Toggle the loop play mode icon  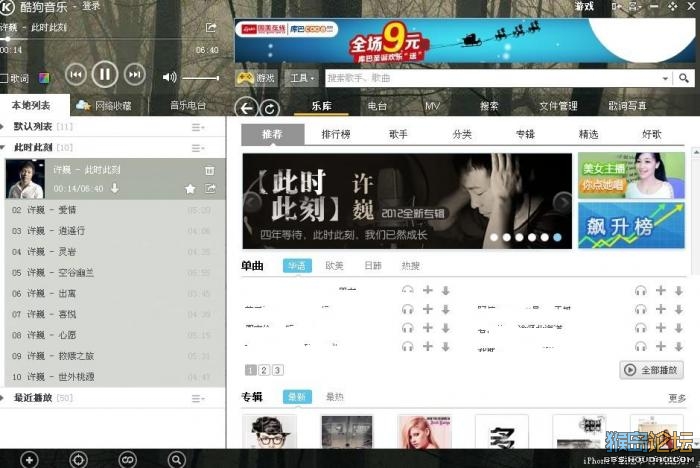[128, 460]
